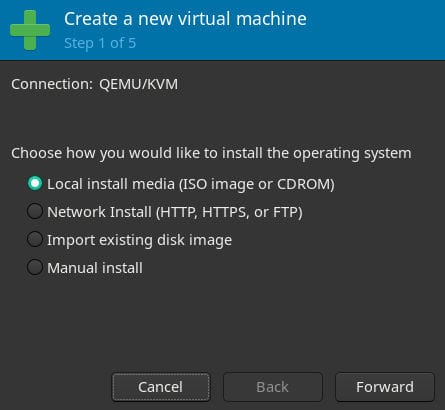Click the 'Network Install (HTTP, HTTPS, or FTP)' label

coord(175,212)
